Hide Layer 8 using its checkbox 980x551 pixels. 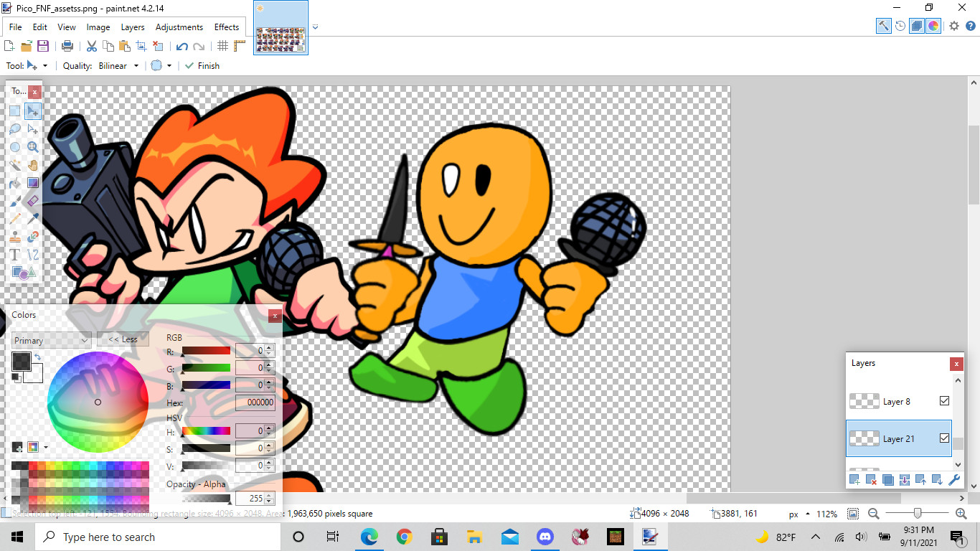click(x=944, y=401)
